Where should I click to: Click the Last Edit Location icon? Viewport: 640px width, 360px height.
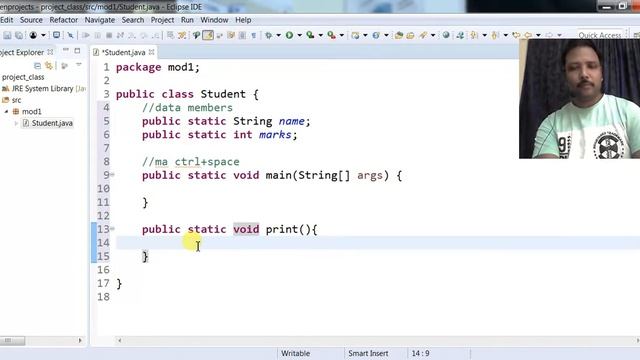[516, 36]
